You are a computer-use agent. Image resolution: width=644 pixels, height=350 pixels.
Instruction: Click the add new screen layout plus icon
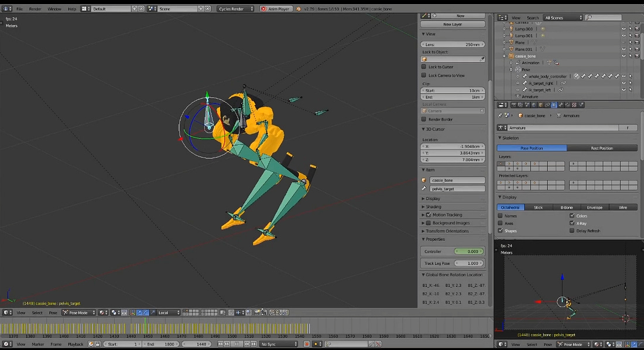(134, 9)
